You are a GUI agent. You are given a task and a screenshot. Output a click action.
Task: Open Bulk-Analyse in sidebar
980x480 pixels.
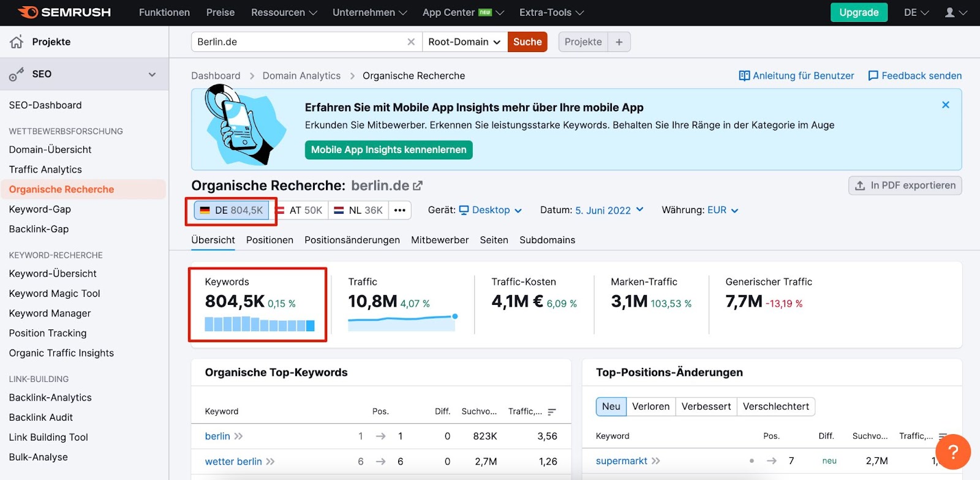click(x=38, y=457)
